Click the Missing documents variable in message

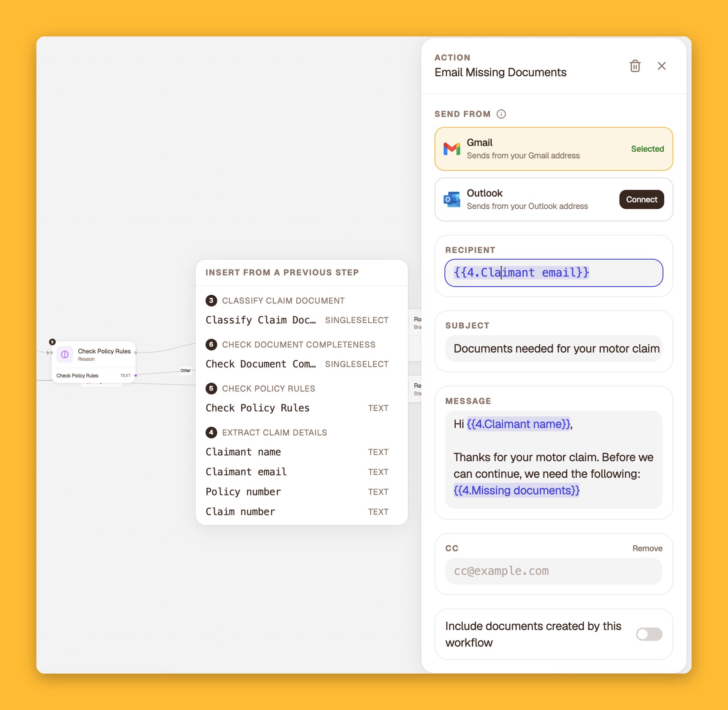tap(516, 491)
